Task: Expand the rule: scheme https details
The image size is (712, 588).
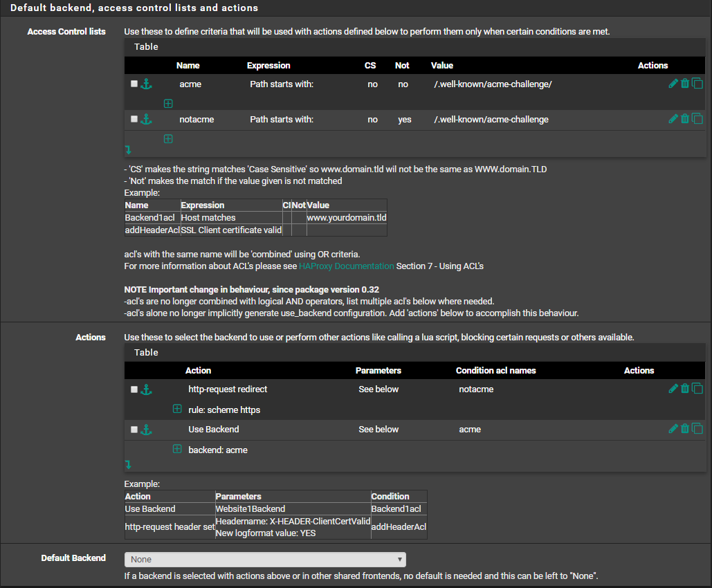Action: pyautogui.click(x=177, y=410)
